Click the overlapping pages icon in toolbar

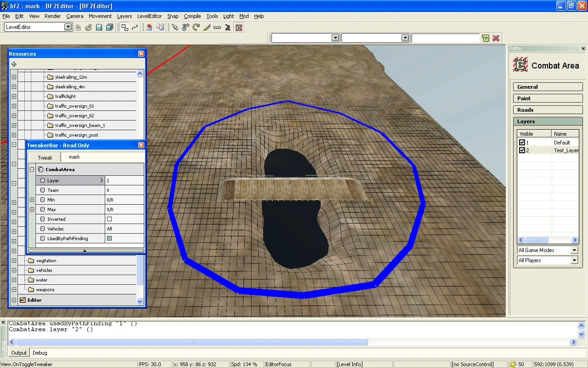160,27
